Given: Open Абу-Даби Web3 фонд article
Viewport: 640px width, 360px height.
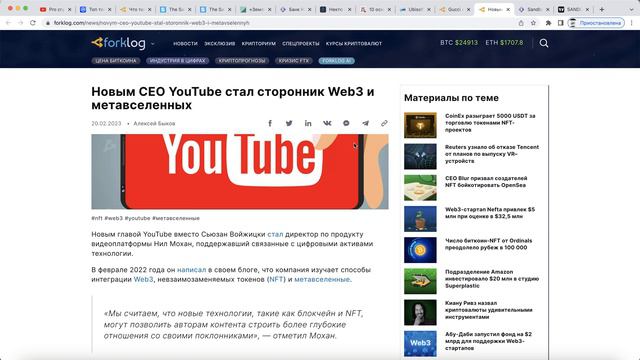Looking at the screenshot, I should (x=489, y=341).
